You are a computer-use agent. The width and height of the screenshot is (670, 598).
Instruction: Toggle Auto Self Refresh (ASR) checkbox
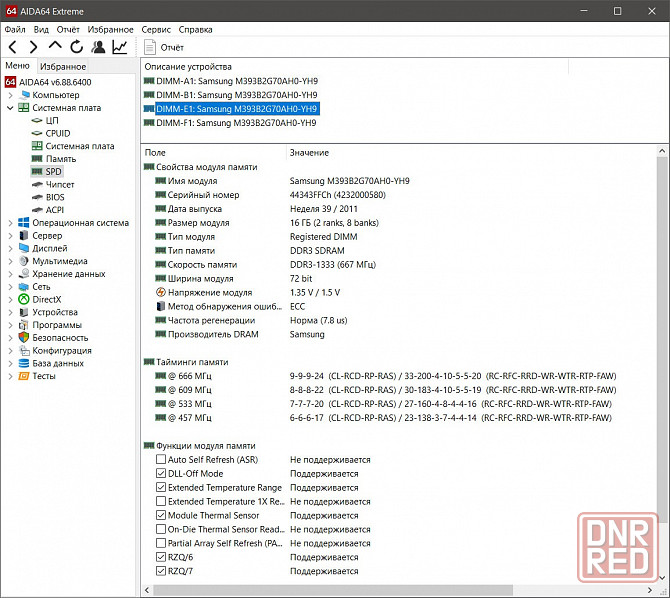161,460
